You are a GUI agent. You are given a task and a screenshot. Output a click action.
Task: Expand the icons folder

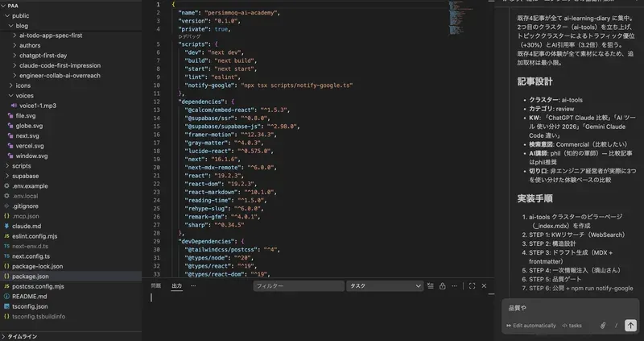point(11,85)
